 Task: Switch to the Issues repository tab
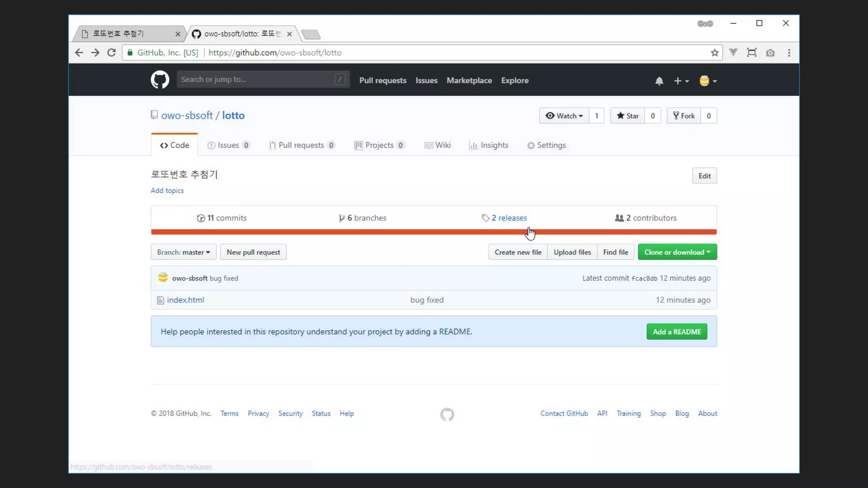(x=228, y=145)
